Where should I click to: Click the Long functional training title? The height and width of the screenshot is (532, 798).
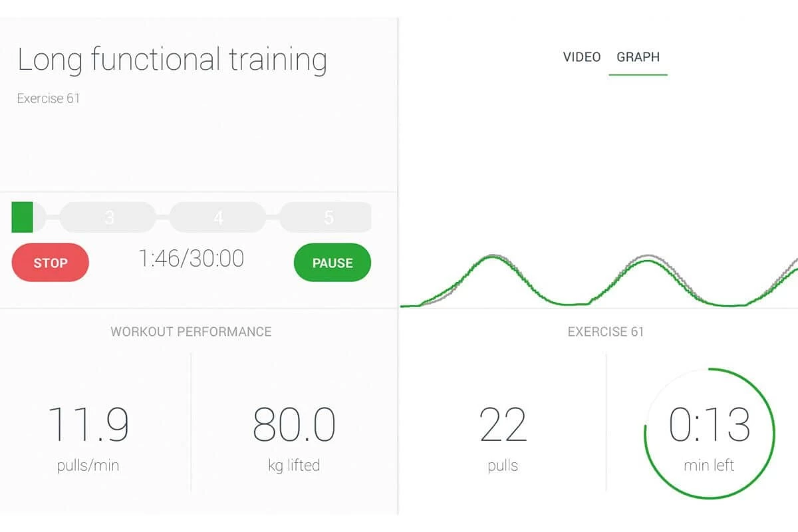click(x=172, y=60)
